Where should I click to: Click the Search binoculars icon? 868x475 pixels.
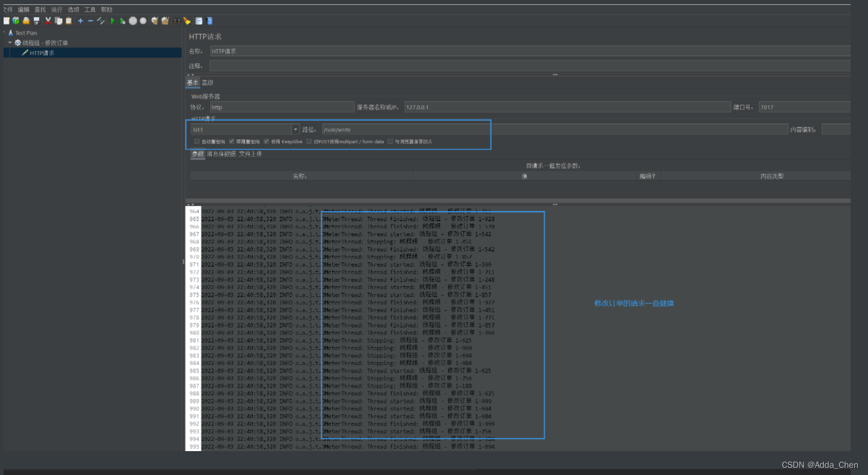click(x=177, y=21)
